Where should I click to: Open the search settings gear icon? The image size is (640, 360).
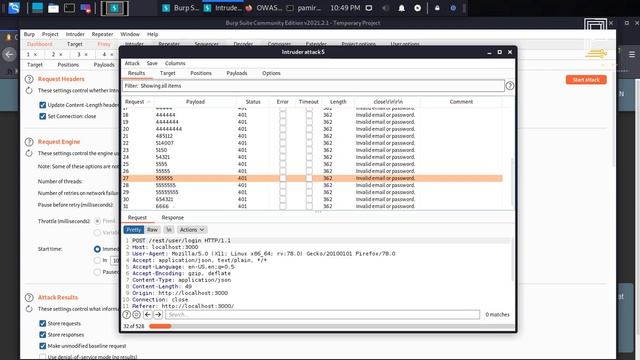137,314
